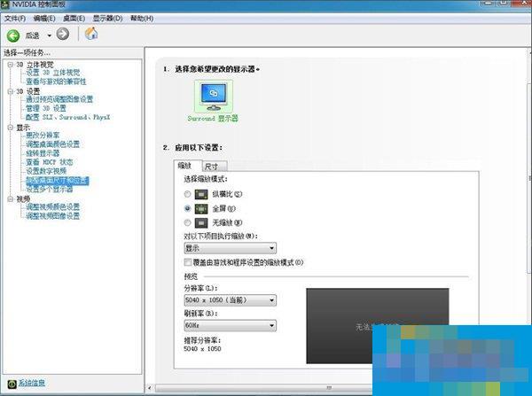The width and height of the screenshot is (532, 396).
Task: Open 调整视频颜色设置 task
Action: pyautogui.click(x=53, y=206)
